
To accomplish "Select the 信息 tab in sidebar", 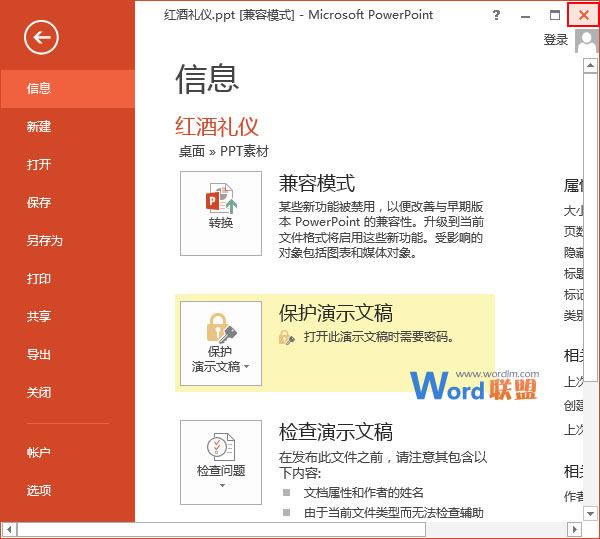I will (67, 88).
